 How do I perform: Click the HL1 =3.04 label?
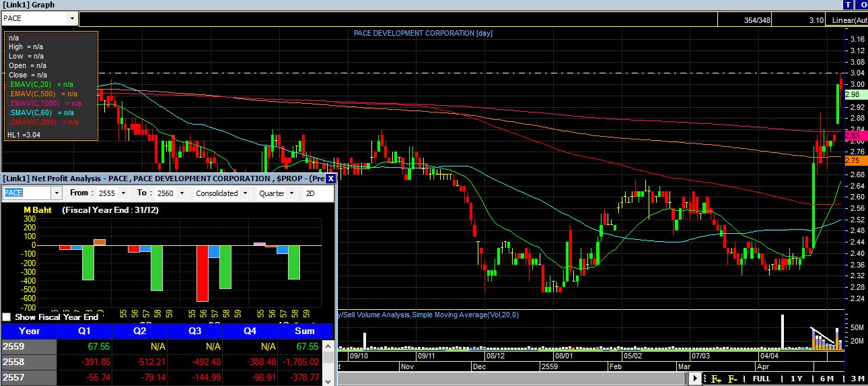click(x=24, y=135)
